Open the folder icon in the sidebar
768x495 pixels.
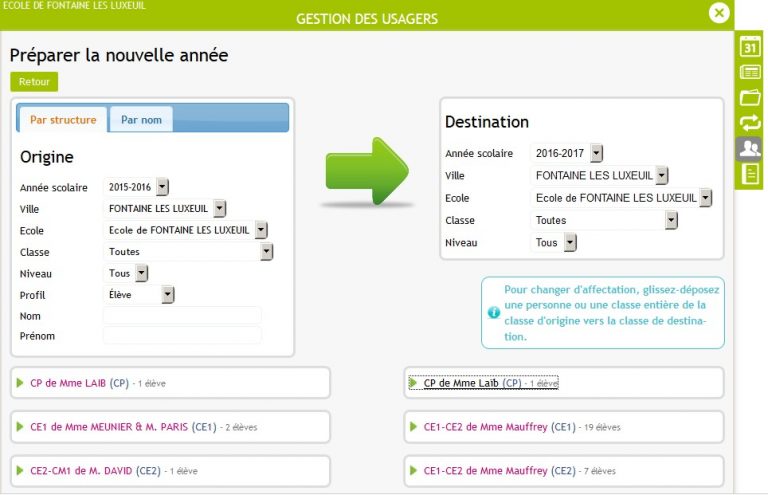point(750,97)
